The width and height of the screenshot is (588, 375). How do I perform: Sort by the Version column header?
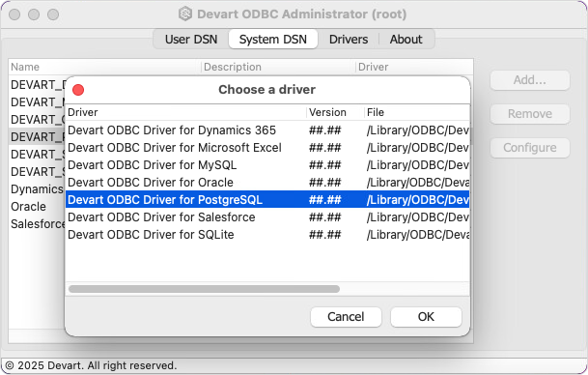coord(336,112)
